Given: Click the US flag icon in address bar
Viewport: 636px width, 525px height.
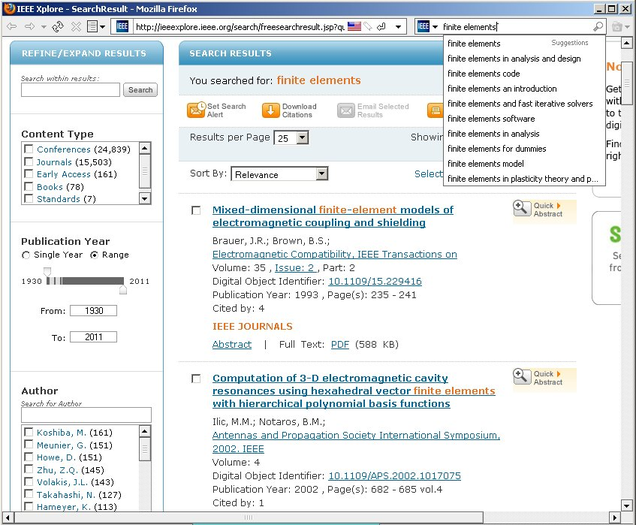Looking at the screenshot, I should [354, 27].
